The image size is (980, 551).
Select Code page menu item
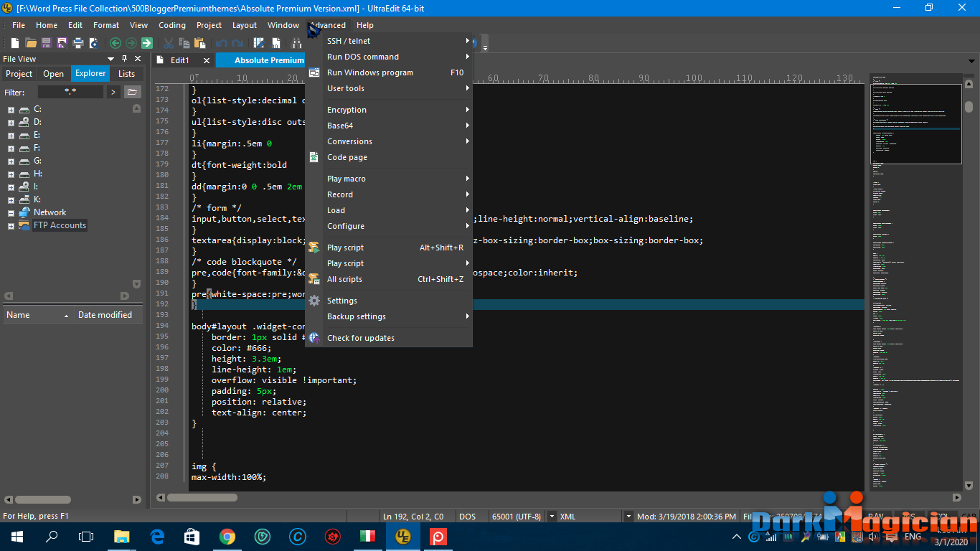[389, 157]
